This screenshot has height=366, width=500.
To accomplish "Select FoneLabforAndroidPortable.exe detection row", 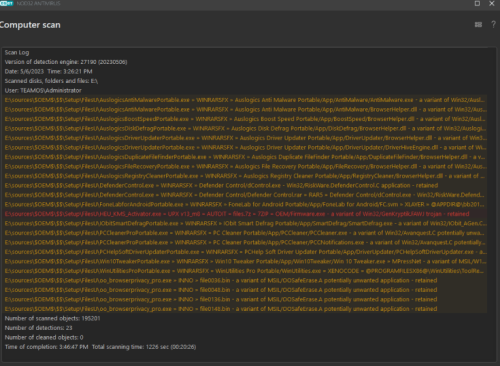I will (245, 204).
